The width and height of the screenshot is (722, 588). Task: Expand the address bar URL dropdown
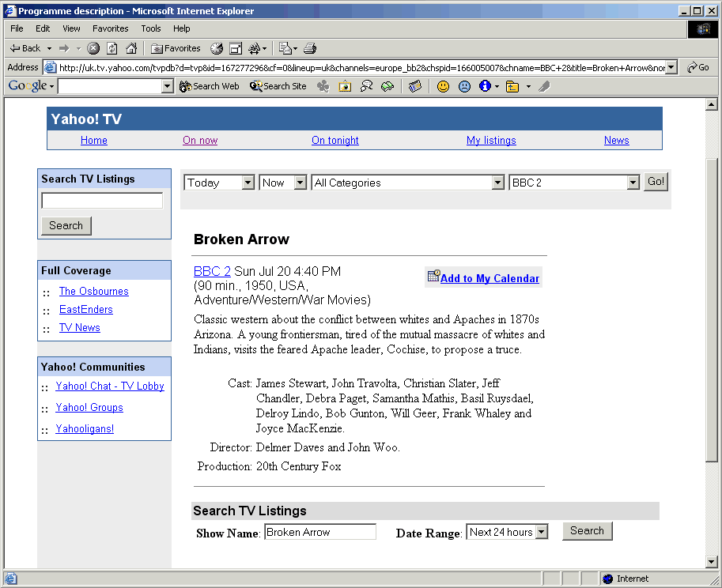(x=671, y=68)
